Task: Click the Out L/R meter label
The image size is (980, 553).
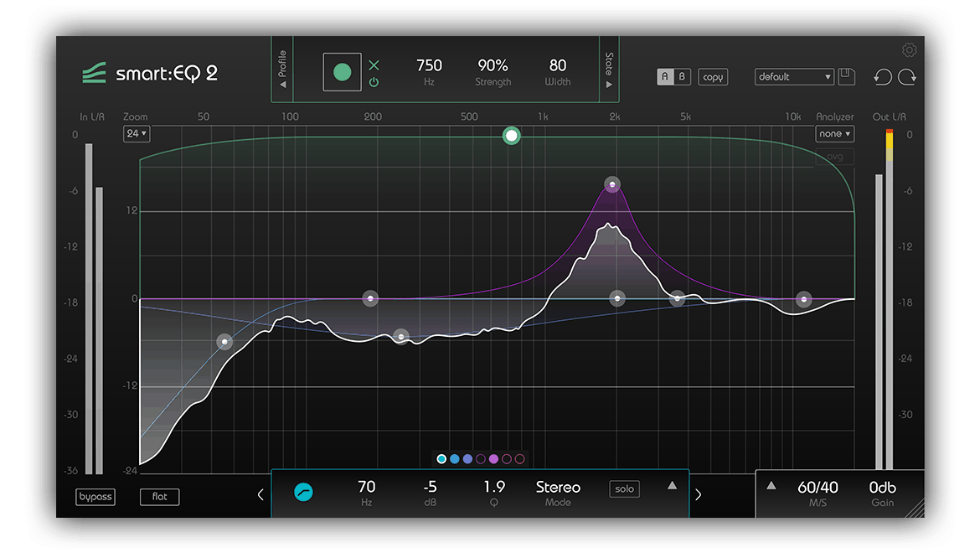Action: [x=890, y=116]
